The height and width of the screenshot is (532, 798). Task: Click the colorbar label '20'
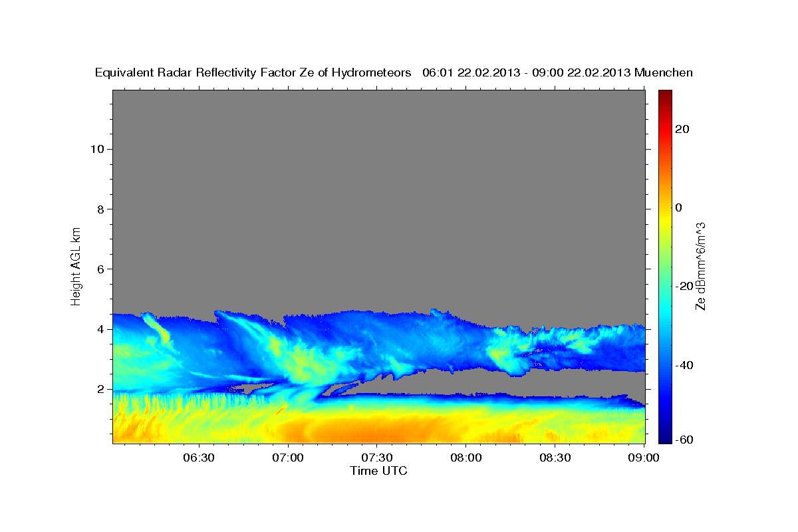click(681, 129)
